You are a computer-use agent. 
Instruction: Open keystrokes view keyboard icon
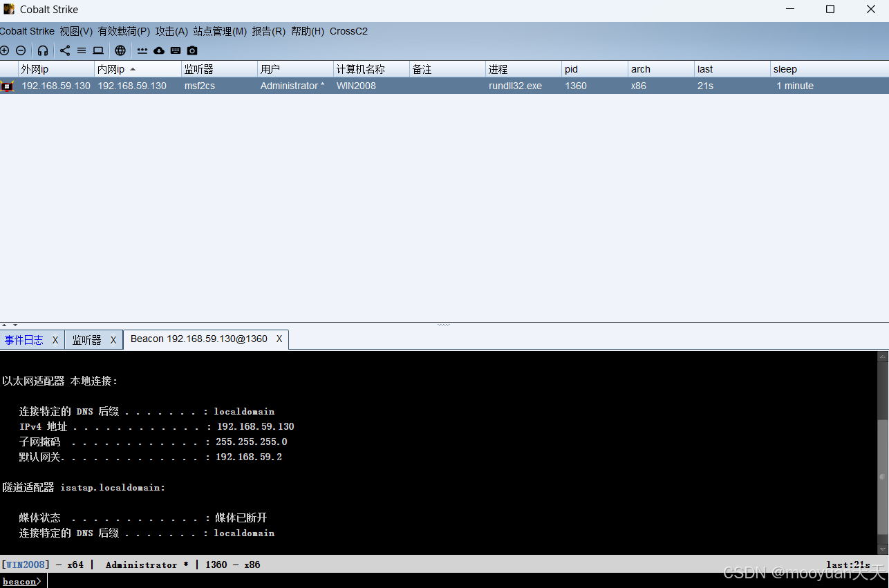(x=176, y=50)
